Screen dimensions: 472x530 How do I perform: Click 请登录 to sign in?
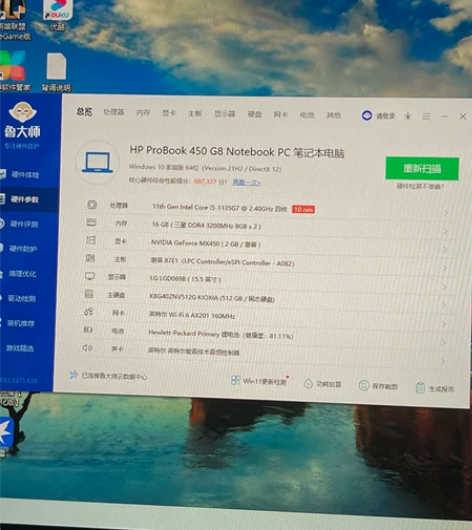click(x=386, y=116)
